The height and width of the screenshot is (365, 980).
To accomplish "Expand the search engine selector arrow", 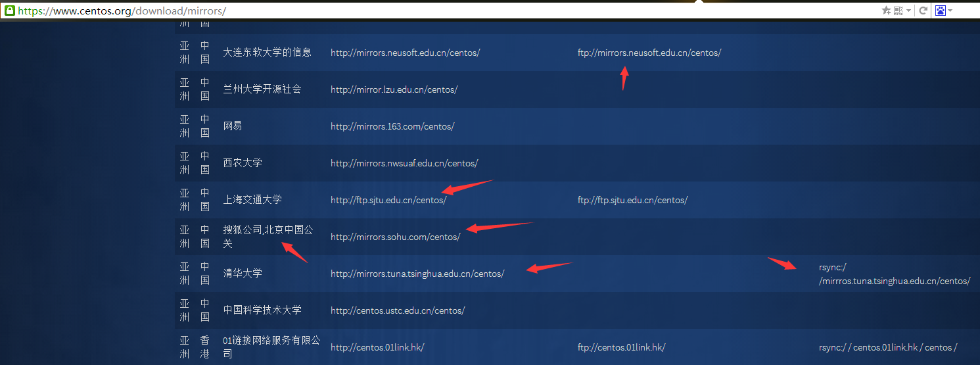I will pyautogui.click(x=950, y=11).
